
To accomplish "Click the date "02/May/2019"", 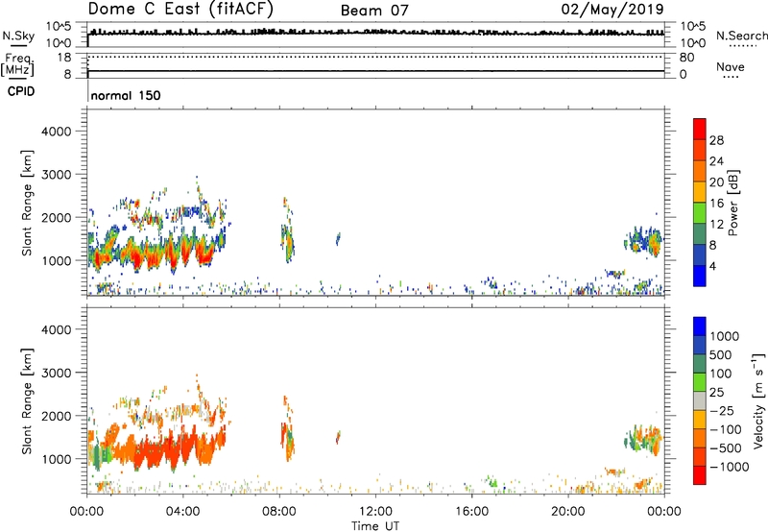I will (x=612, y=9).
